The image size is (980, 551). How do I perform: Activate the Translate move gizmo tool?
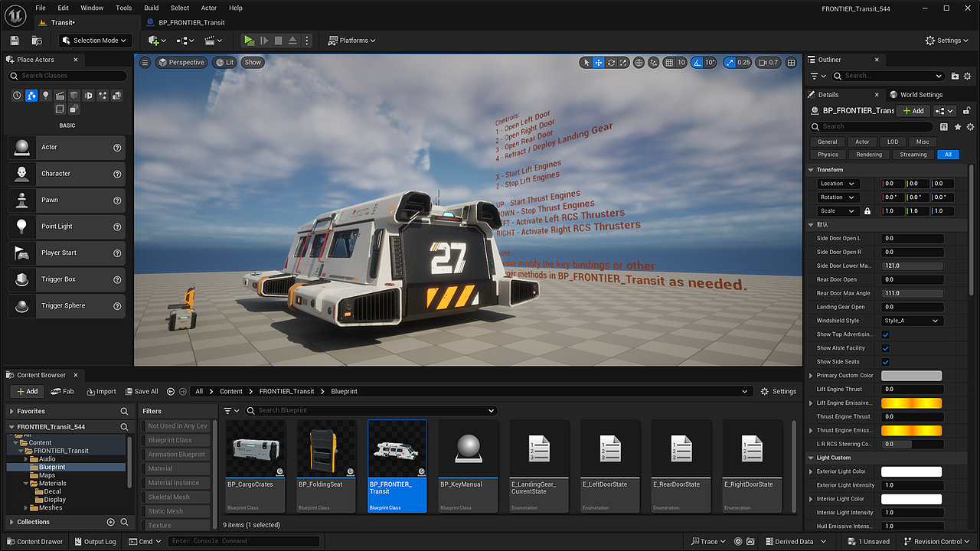click(599, 63)
